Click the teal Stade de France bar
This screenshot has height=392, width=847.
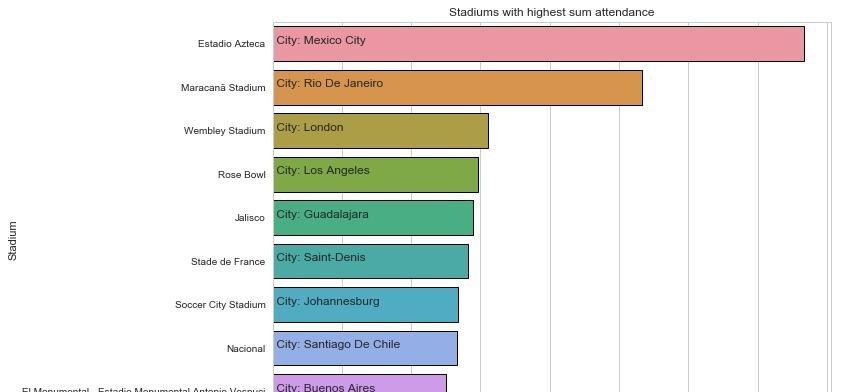(371, 262)
